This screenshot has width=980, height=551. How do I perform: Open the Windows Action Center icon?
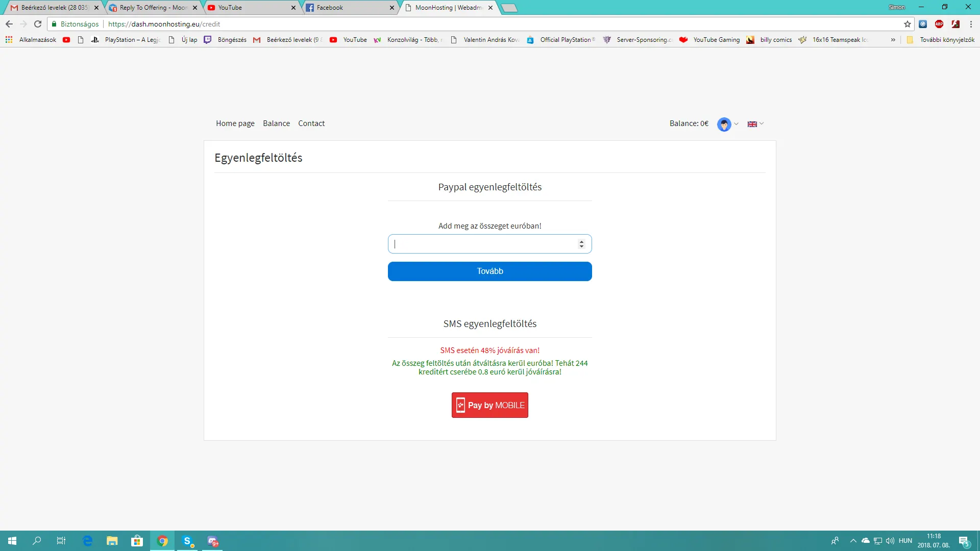tap(964, 541)
